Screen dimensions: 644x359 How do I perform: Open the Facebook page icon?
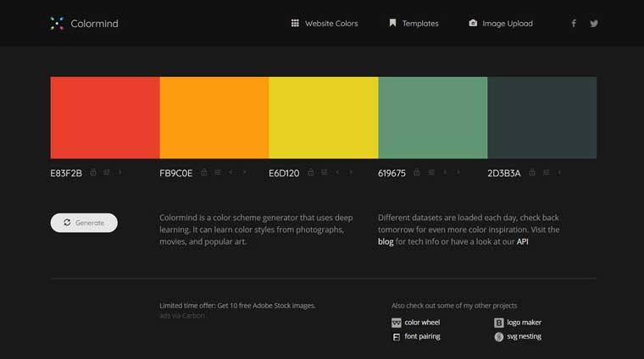point(574,24)
